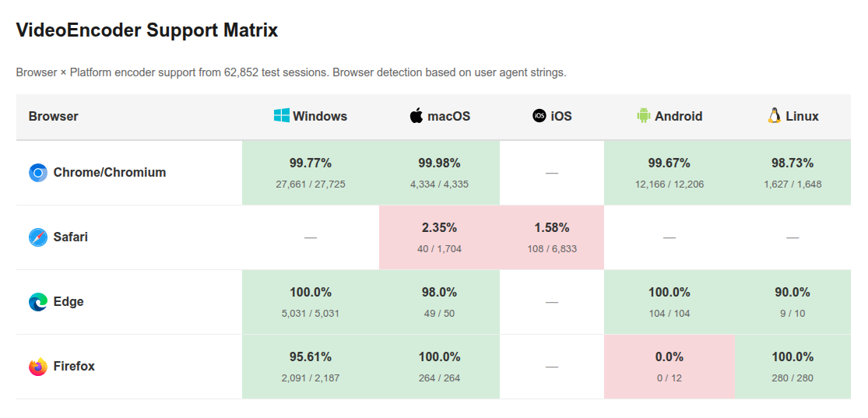Click the Apple macOS logo icon

point(416,116)
